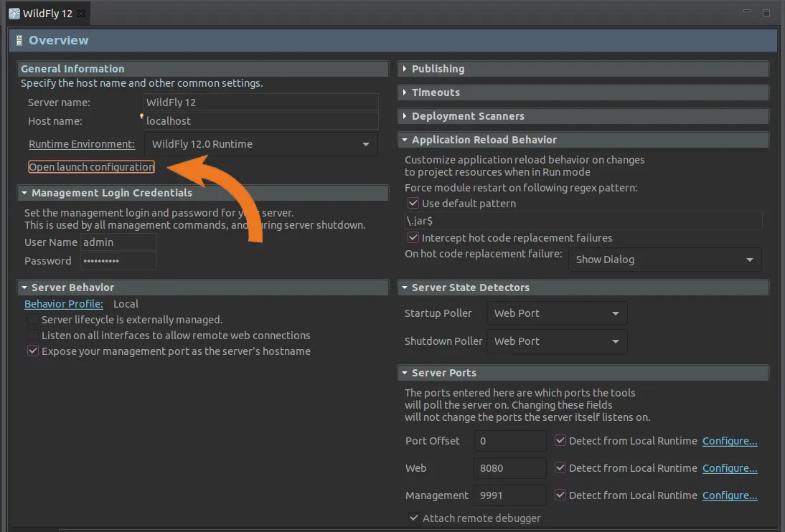The width and height of the screenshot is (785, 532).
Task: Toggle Detect from Local Runtime for Web port
Action: 560,468
